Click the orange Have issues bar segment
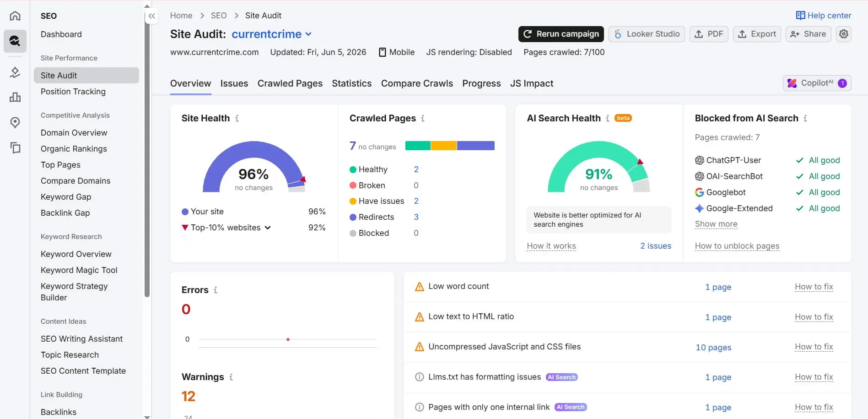 tap(443, 146)
